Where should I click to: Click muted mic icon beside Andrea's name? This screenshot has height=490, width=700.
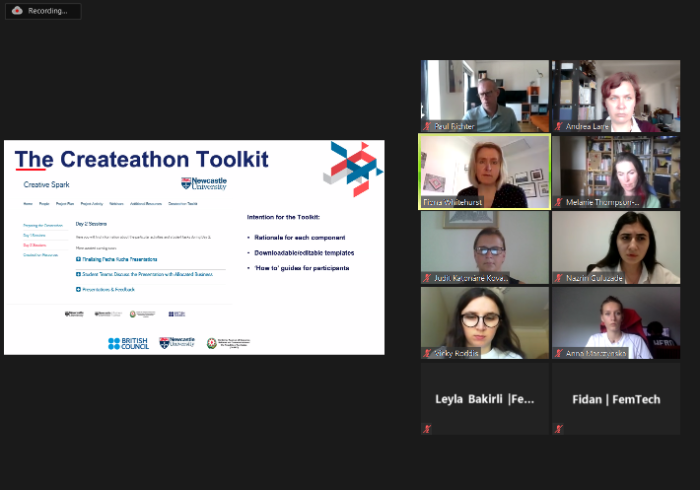(559, 127)
